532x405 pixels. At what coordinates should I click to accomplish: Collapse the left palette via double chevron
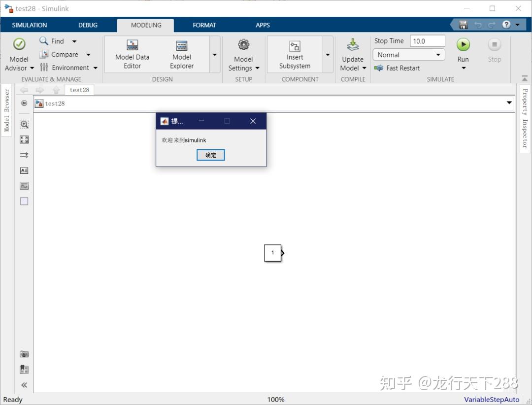[x=24, y=385]
